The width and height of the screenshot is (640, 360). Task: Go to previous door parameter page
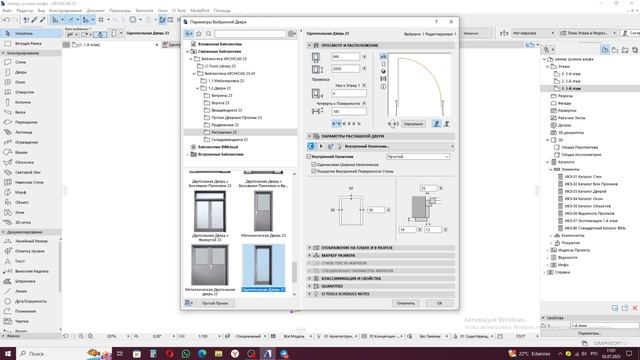[312, 146]
